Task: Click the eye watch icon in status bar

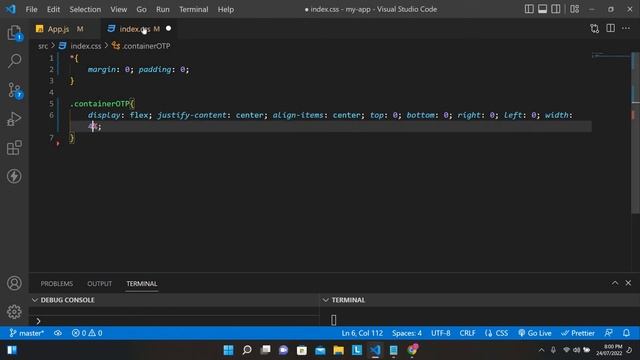Action: coord(58,333)
